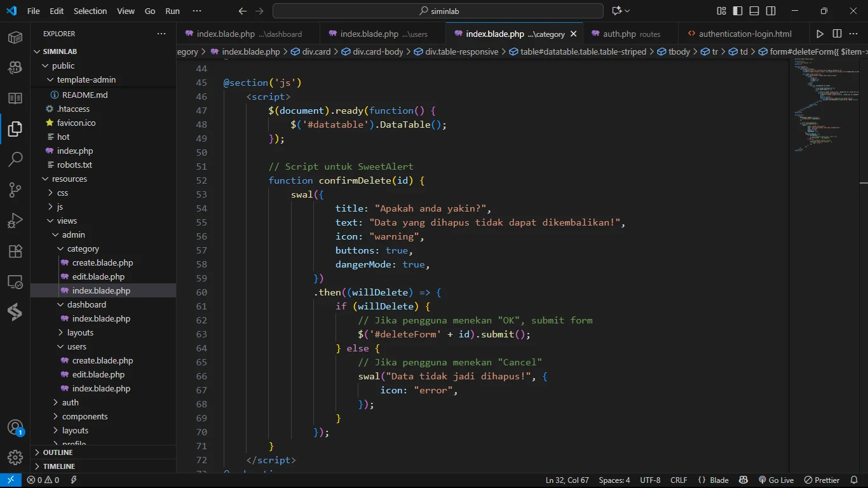Click Go Live in the status bar
This screenshot has width=868, height=488.
[776, 480]
